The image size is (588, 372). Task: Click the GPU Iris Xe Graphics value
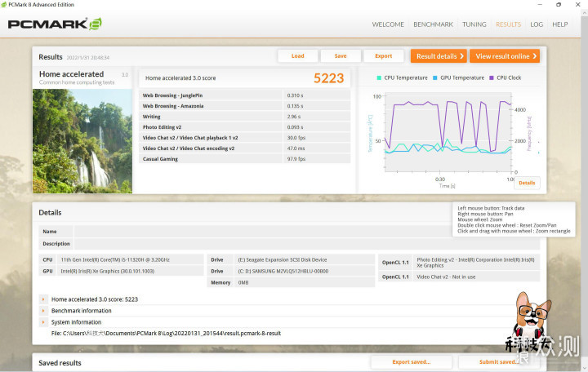[107, 271]
